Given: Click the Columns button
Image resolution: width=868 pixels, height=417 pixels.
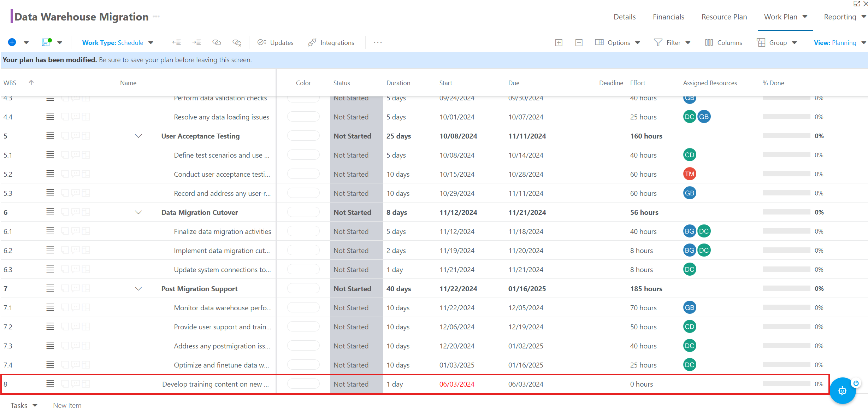Looking at the screenshot, I should (724, 43).
